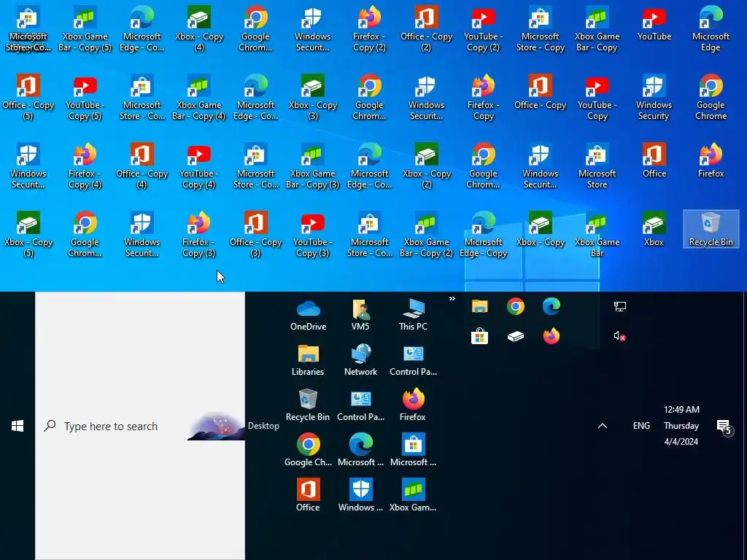Viewport: 747px width, 560px height.
Task: Select the Xbox Game Bar desktop icon without Copy
Action: 597,236
